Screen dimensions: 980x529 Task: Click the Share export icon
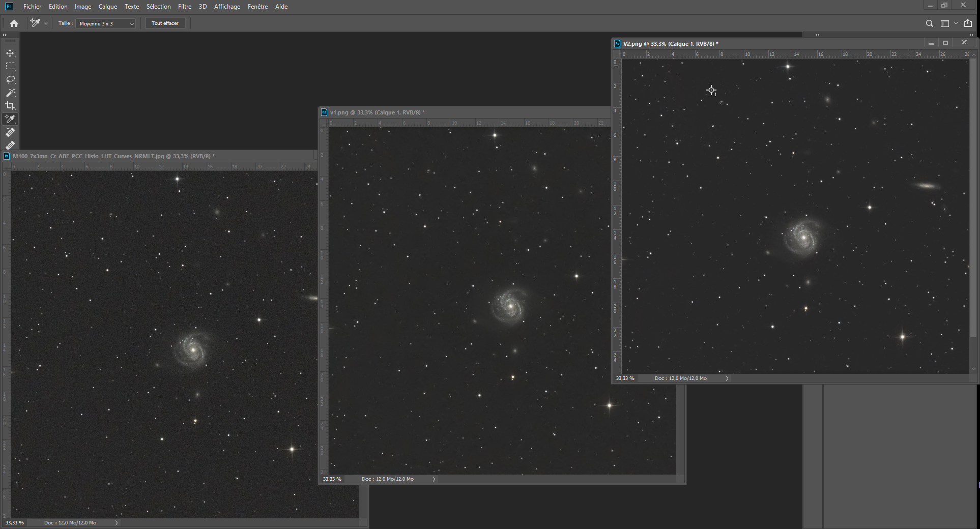pos(968,23)
